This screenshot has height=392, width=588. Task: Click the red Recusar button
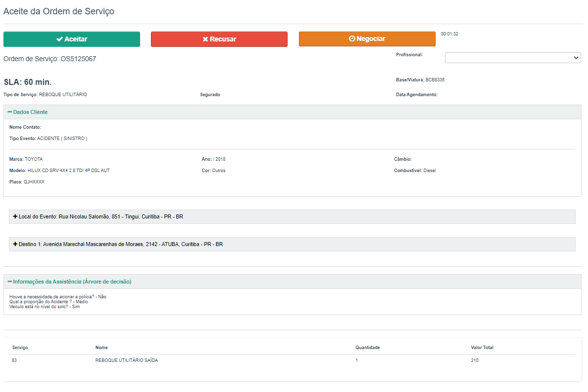click(219, 39)
